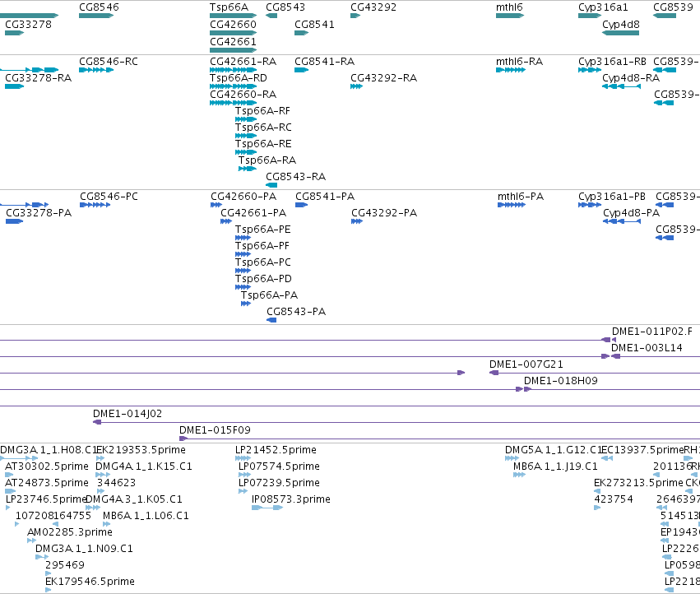Select EST AT30302.5prime

[9, 475]
